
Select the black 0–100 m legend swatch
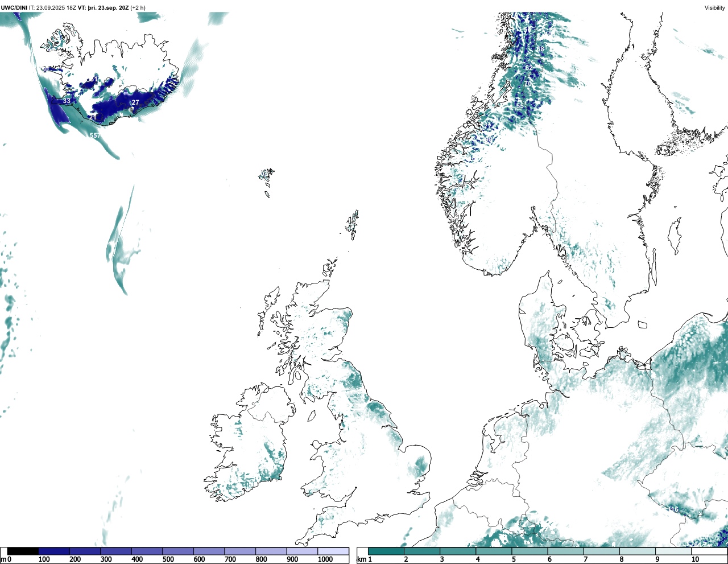click(23, 551)
